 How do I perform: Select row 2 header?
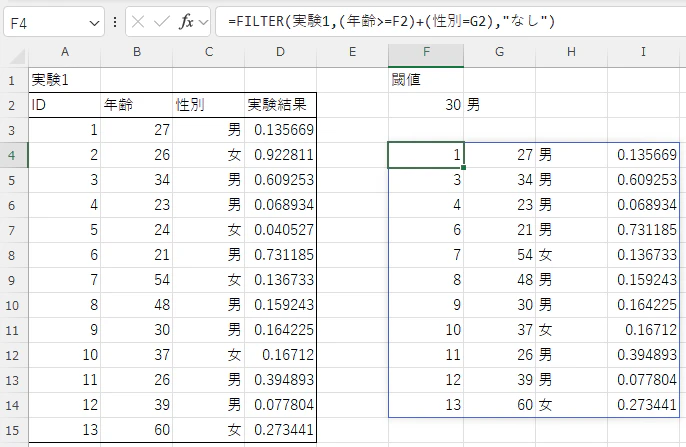click(12, 105)
